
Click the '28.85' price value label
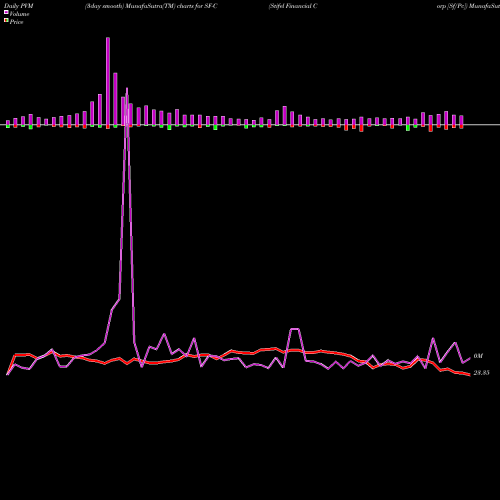[481, 373]
